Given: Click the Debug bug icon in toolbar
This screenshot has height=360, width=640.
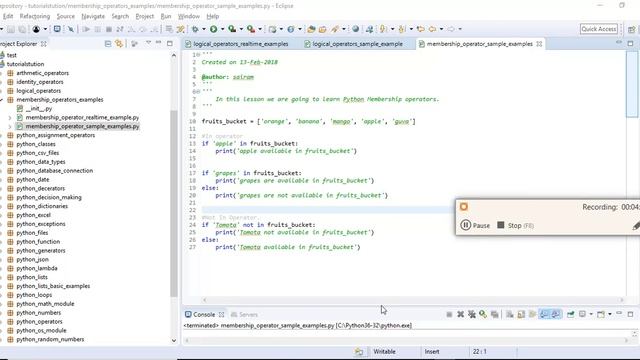Looking at the screenshot, I should (x=195, y=29).
